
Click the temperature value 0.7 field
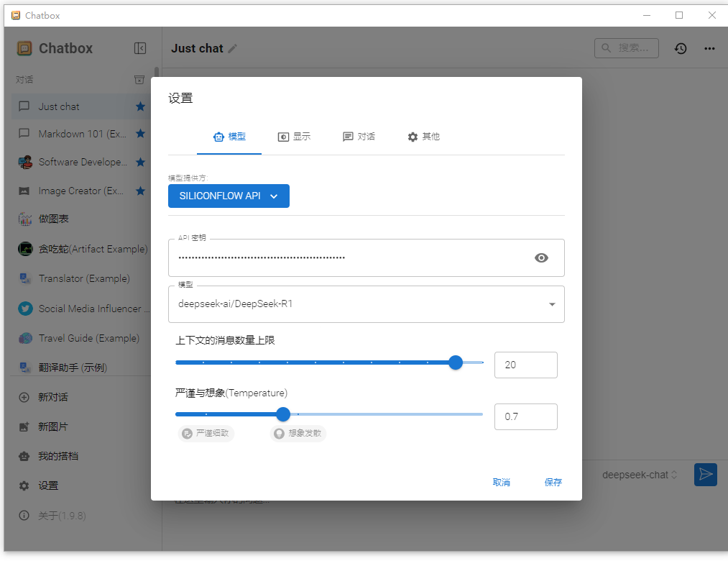click(525, 417)
